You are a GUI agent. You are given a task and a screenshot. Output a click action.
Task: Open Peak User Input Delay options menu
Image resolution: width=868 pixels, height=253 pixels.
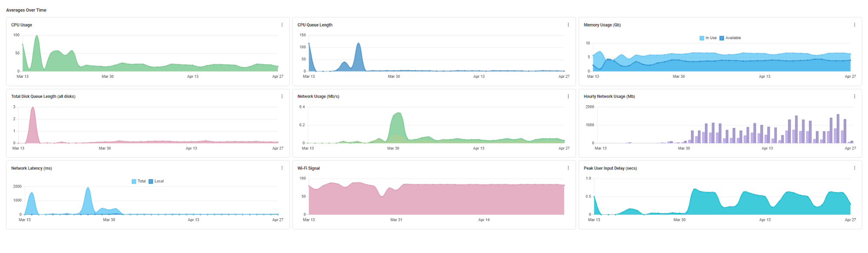pos(854,168)
